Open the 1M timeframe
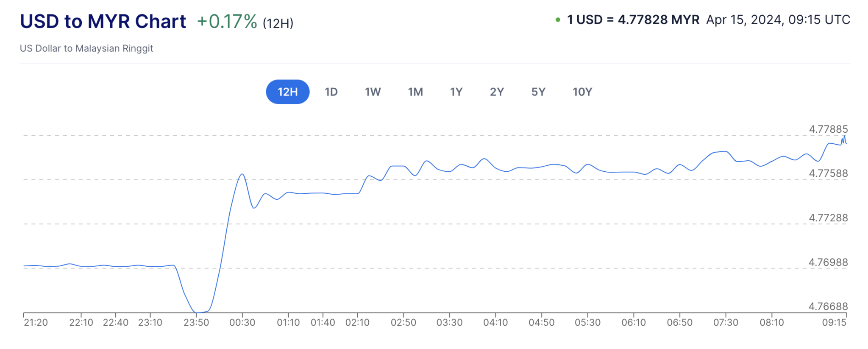 tap(415, 91)
